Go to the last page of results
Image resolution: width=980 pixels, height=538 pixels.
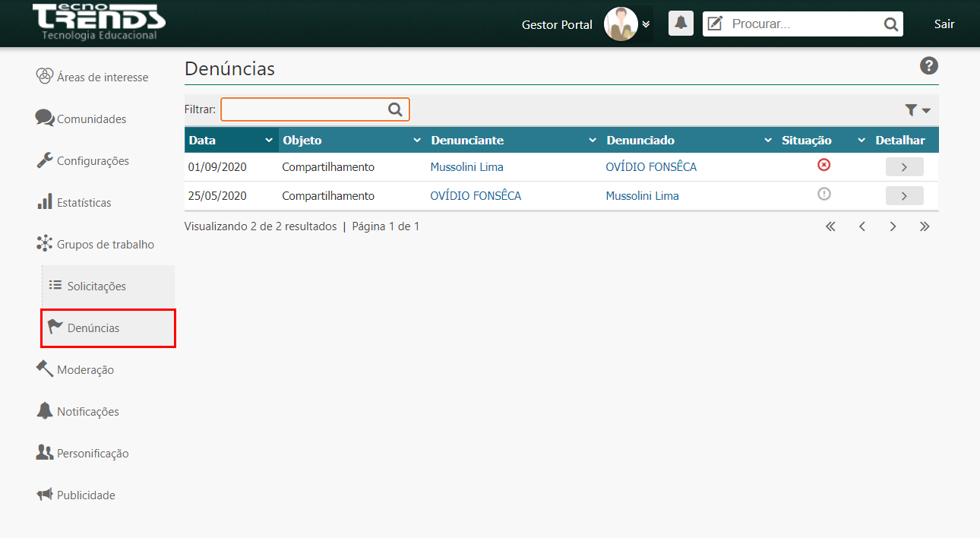(924, 226)
